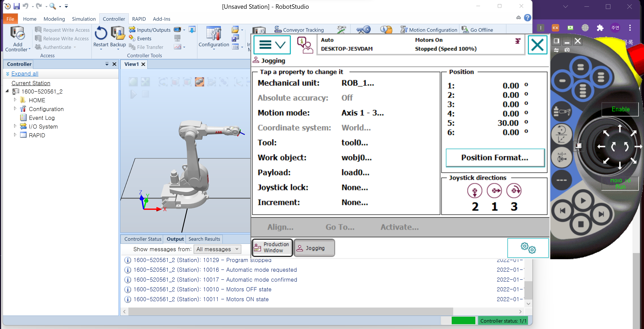Click the pendant motion mode reorient/linear button
Image resolution: width=644 pixels, height=329 pixels.
click(561, 134)
